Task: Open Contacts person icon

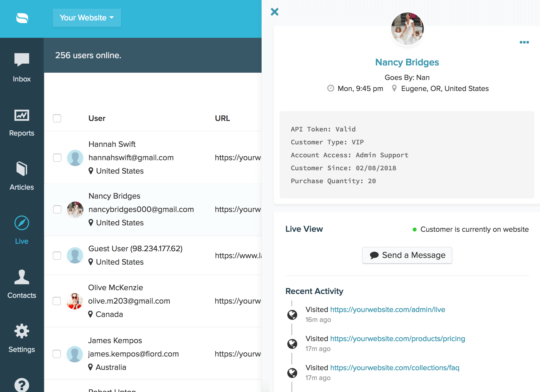Action: pyautogui.click(x=22, y=277)
